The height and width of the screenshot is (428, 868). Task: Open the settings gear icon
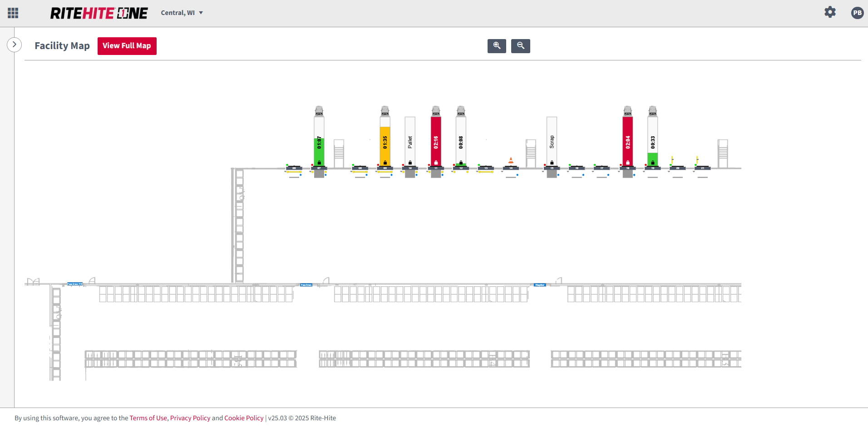(x=830, y=12)
